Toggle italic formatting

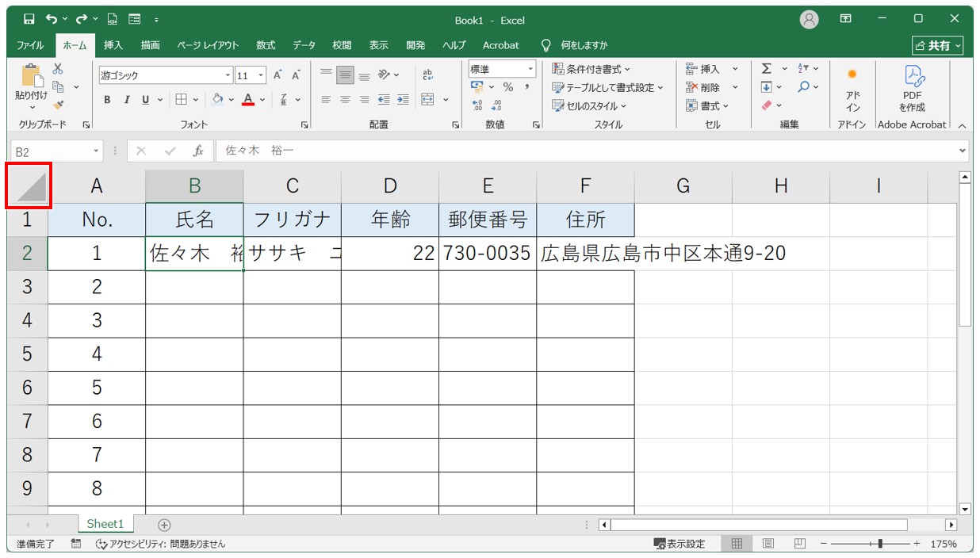click(x=127, y=100)
